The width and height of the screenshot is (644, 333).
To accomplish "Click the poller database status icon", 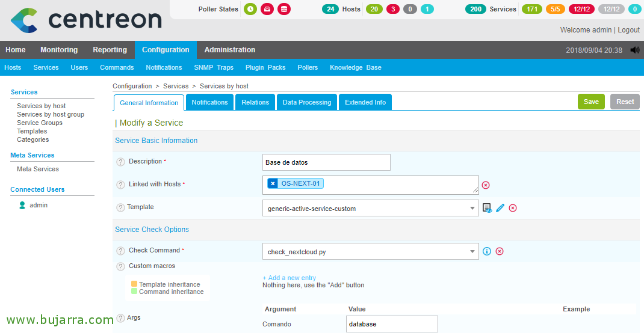I will [284, 9].
